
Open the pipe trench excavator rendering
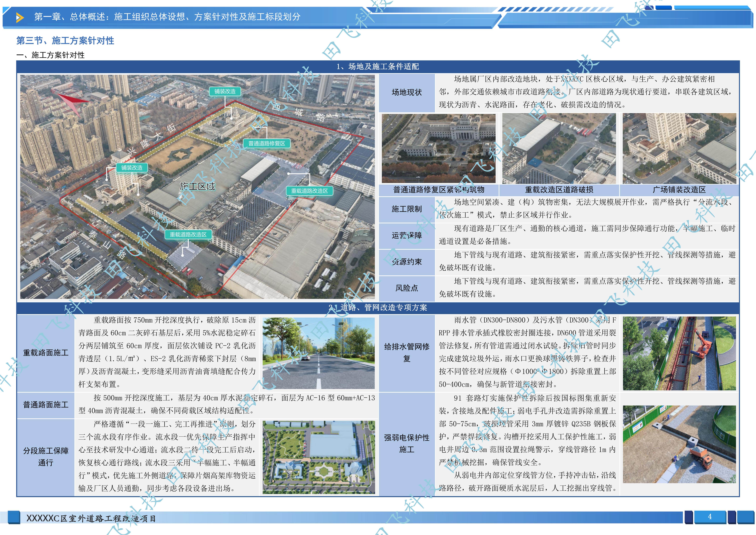pyautogui.click(x=679, y=353)
